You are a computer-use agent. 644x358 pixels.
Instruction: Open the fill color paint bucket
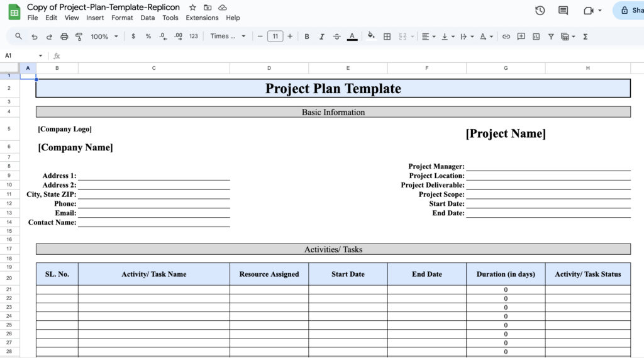[371, 36]
